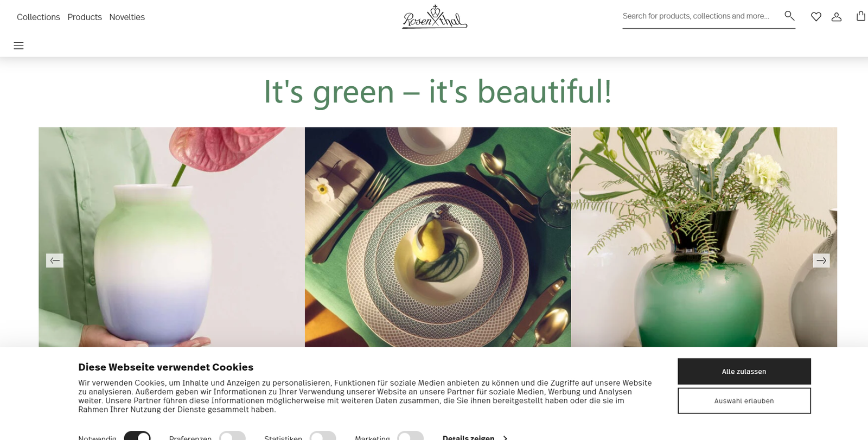Toggle the Präferenzen cookie switch
Image resolution: width=868 pixels, height=440 pixels.
pyautogui.click(x=232, y=436)
